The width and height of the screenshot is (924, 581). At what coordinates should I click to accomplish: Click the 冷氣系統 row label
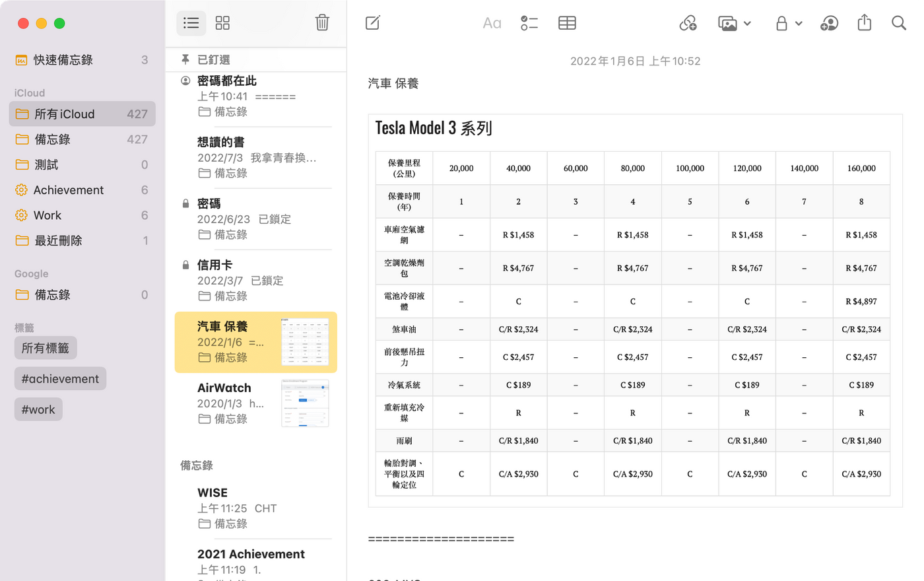pyautogui.click(x=404, y=385)
